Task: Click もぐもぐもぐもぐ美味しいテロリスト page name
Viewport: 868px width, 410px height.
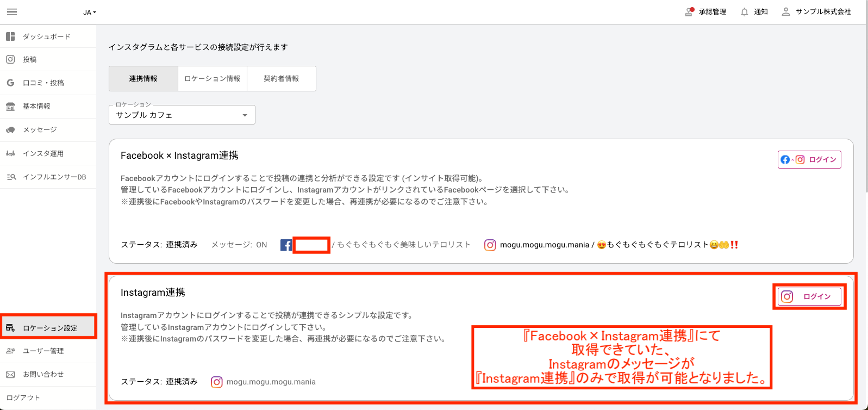Action: point(404,245)
